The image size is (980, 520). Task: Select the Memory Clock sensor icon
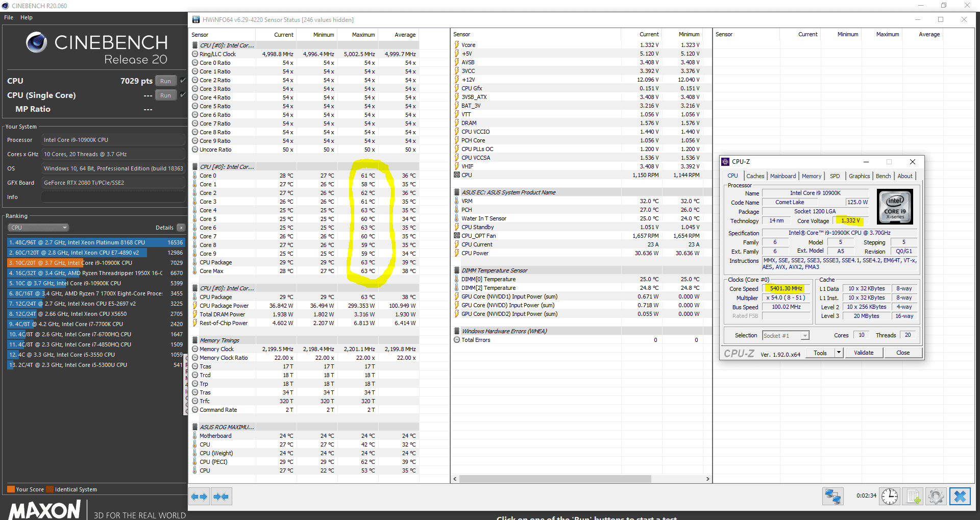click(195, 349)
